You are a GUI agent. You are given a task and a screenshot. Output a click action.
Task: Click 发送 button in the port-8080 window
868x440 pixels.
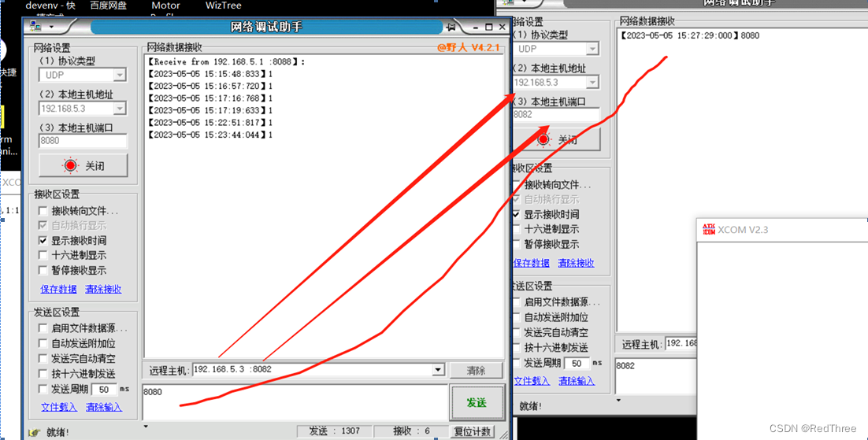click(476, 402)
